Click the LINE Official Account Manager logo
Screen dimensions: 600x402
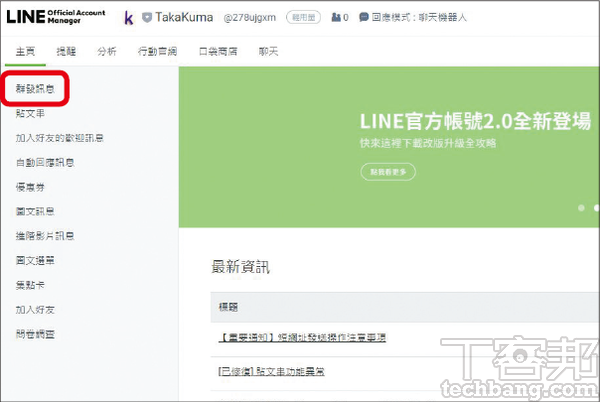[56, 16]
